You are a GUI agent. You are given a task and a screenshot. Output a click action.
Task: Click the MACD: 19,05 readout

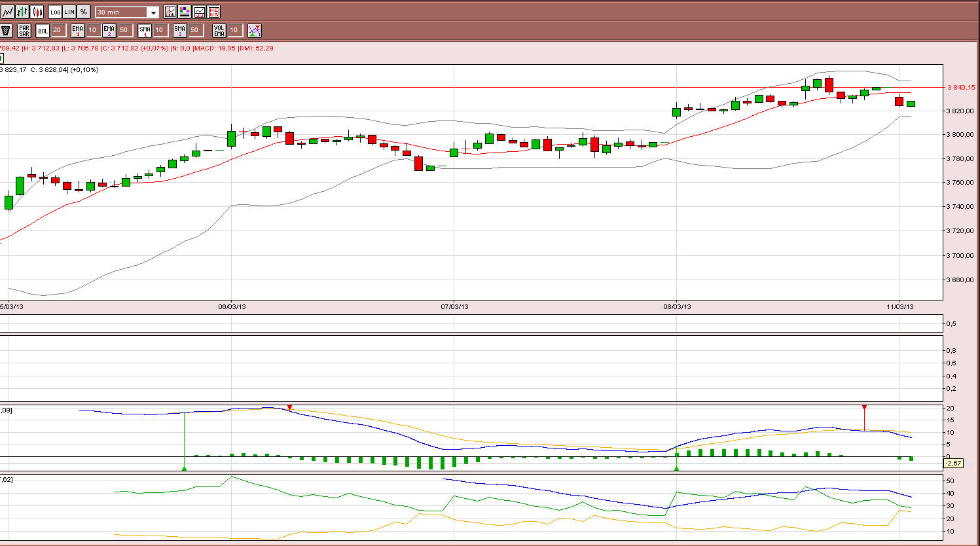click(x=215, y=48)
